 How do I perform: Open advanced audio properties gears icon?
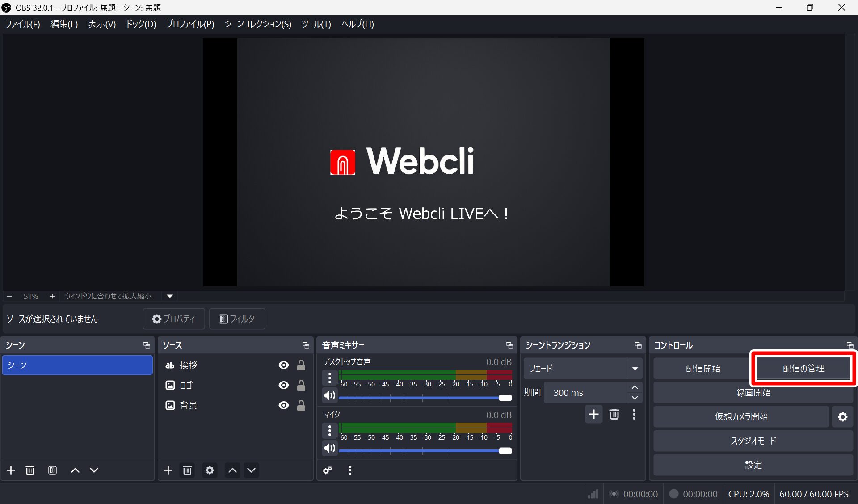328,470
